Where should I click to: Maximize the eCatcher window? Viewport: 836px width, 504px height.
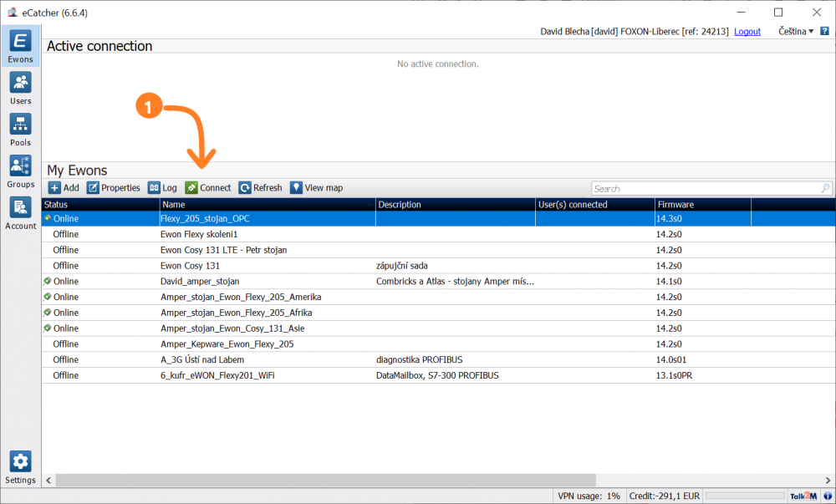click(x=778, y=13)
